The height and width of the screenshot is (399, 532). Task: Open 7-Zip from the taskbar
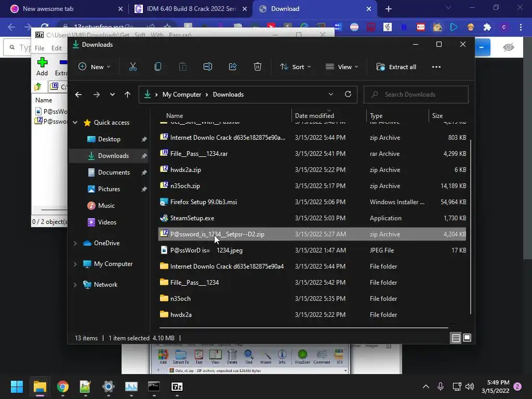coord(177,387)
